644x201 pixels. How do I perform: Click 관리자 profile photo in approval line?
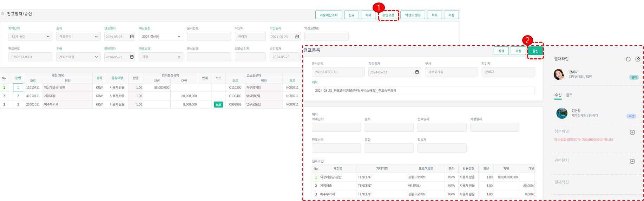[x=559, y=74]
